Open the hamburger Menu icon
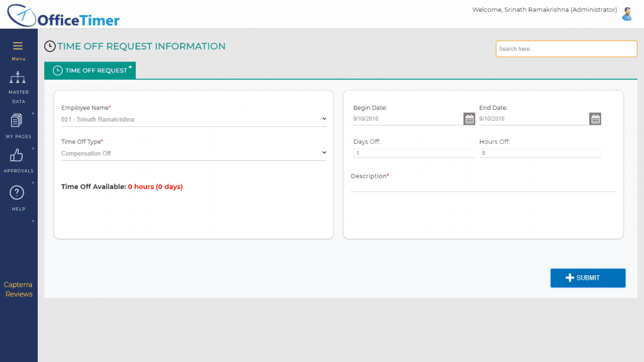Viewport: 644px width, 362px height. [x=18, y=46]
